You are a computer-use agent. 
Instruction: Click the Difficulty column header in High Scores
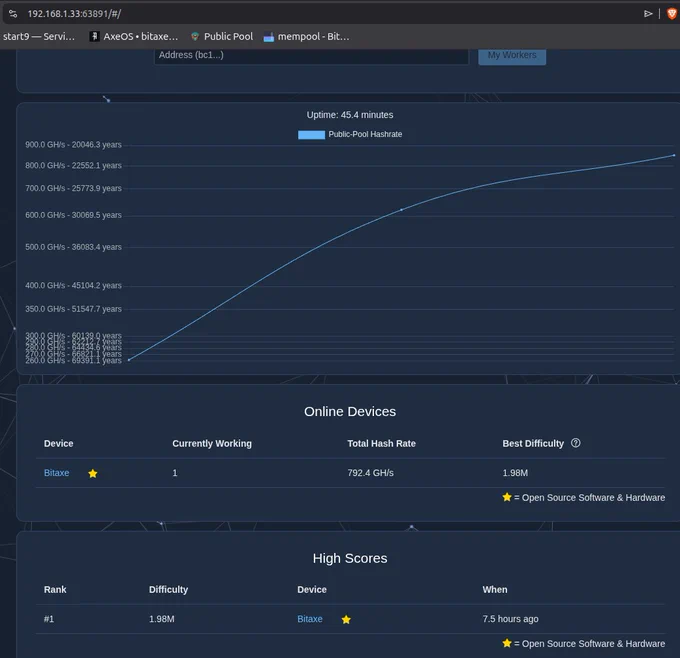click(168, 589)
